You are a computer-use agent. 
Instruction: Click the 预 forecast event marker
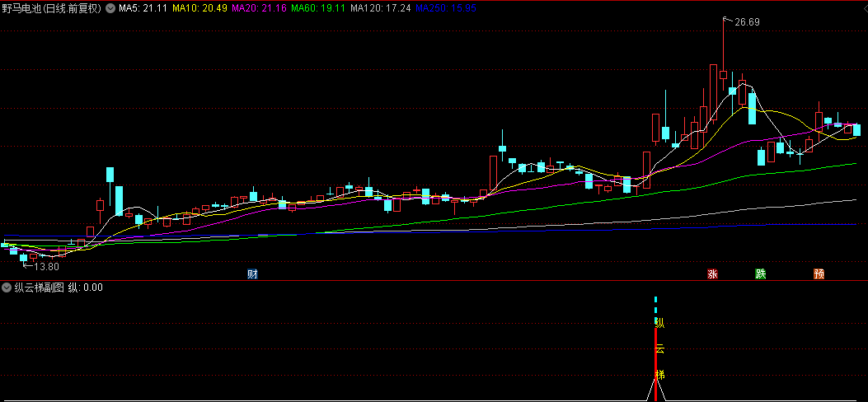point(819,274)
